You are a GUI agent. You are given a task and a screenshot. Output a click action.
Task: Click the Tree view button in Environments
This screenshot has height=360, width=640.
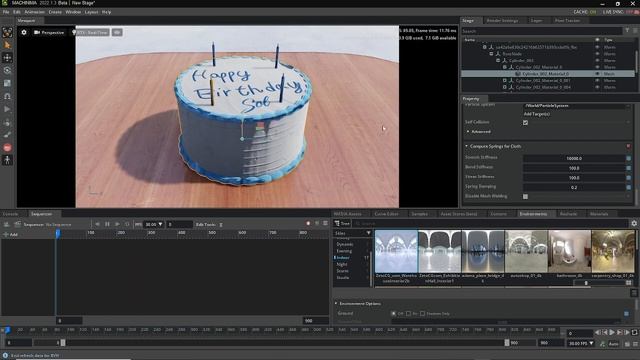pyautogui.click(x=342, y=224)
